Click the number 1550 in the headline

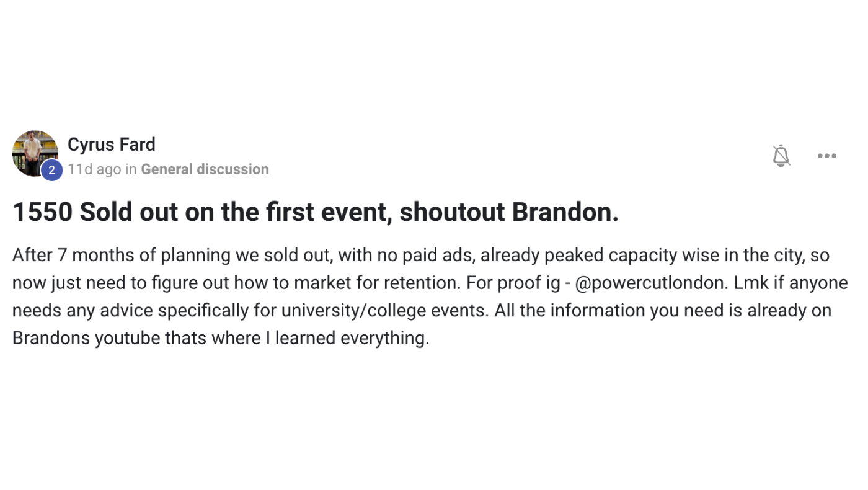click(x=42, y=212)
